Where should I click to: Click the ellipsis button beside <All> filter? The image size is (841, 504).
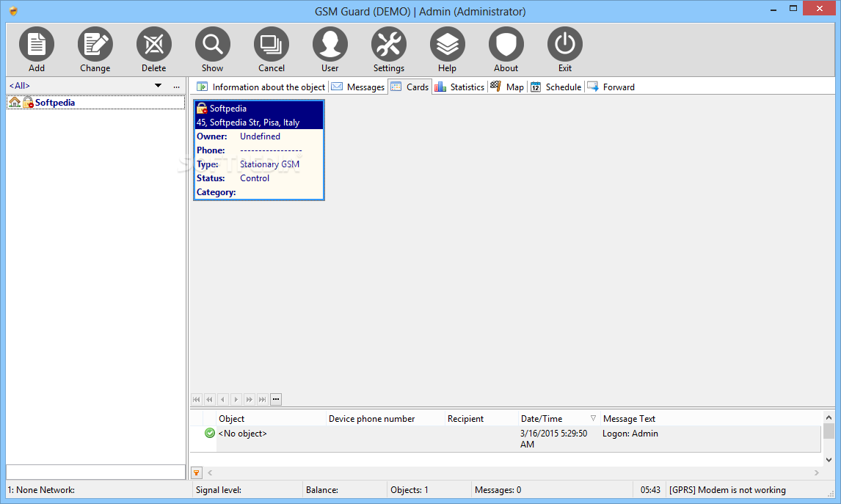pyautogui.click(x=176, y=87)
